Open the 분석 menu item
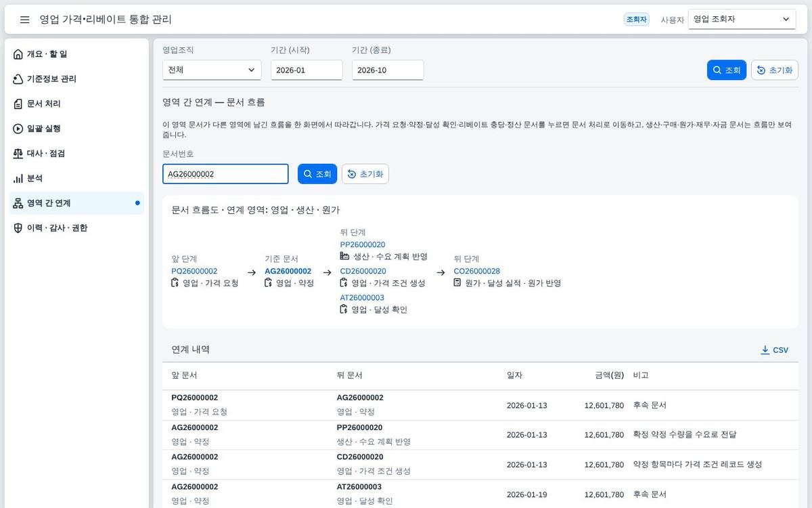Screen dimensions: 812x508 click(76, 178)
